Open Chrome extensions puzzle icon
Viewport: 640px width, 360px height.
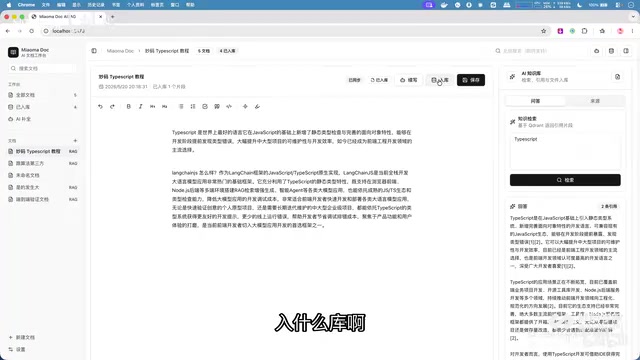[584, 31]
